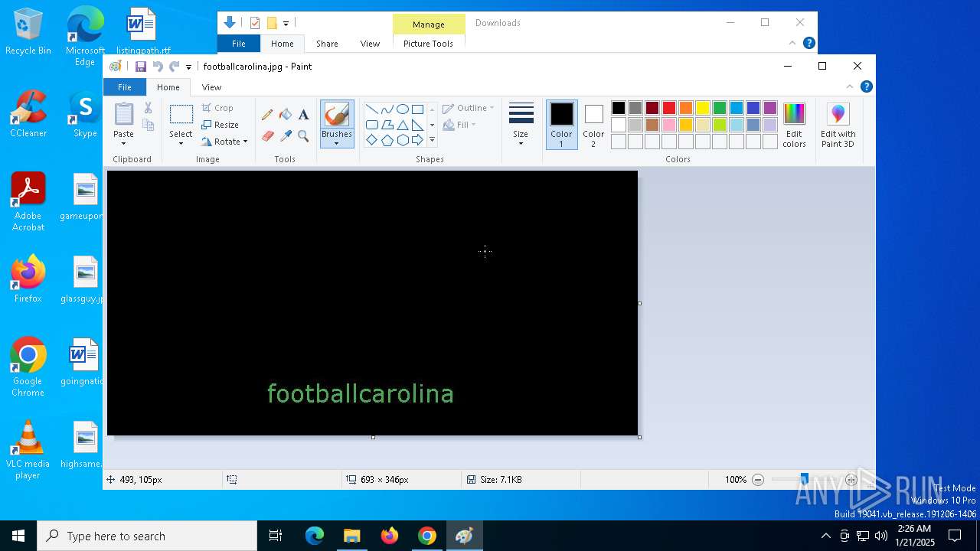980x551 pixels.
Task: Select the Magnifier tool
Action: pos(303,136)
